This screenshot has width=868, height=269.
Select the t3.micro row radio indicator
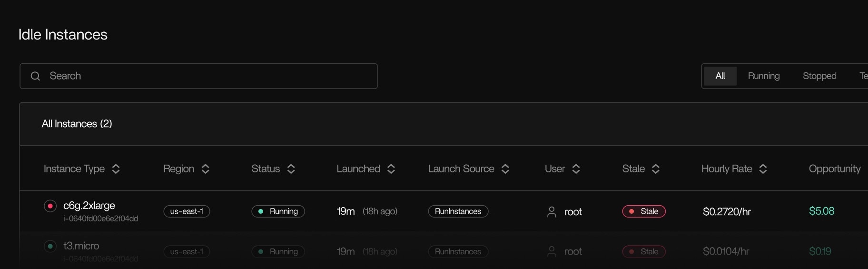[x=50, y=246]
